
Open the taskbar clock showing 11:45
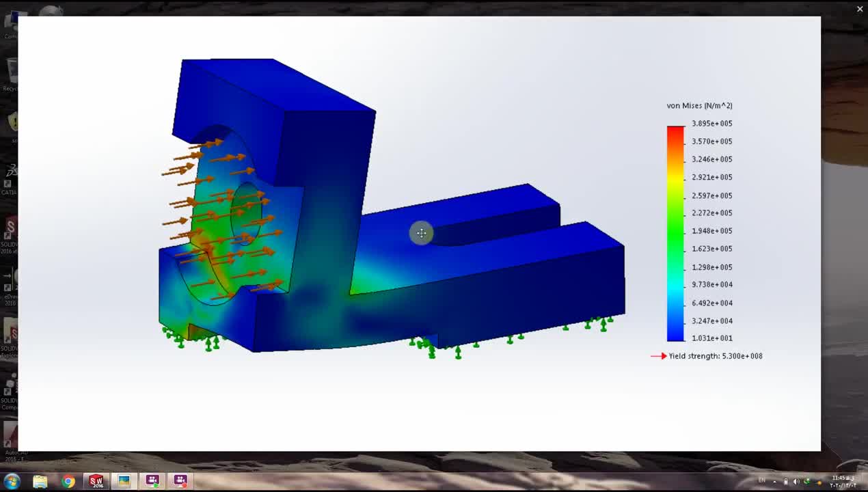pyautogui.click(x=843, y=481)
